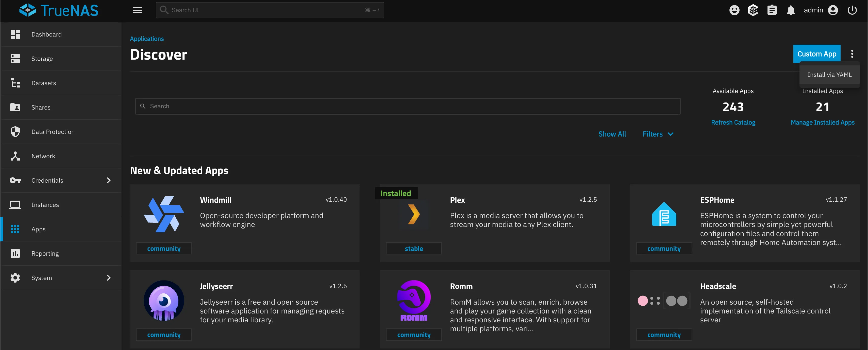Open the admin user account icon
This screenshot has width=868, height=350.
833,10
